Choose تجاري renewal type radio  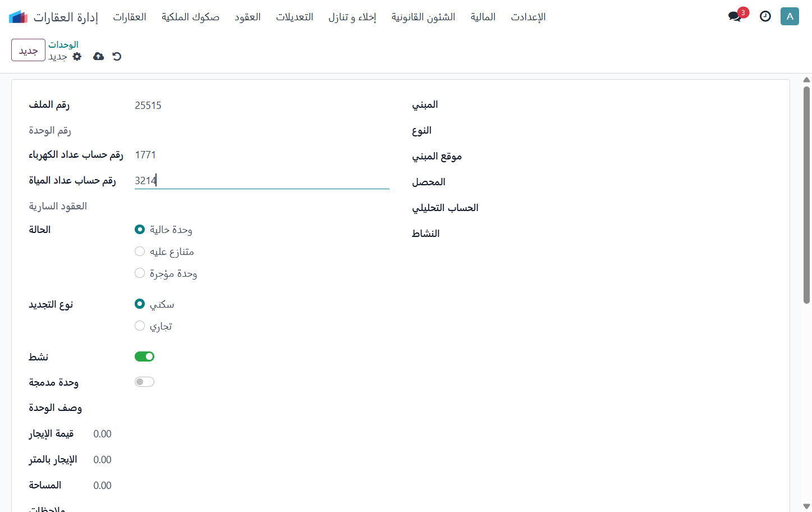pyautogui.click(x=140, y=326)
